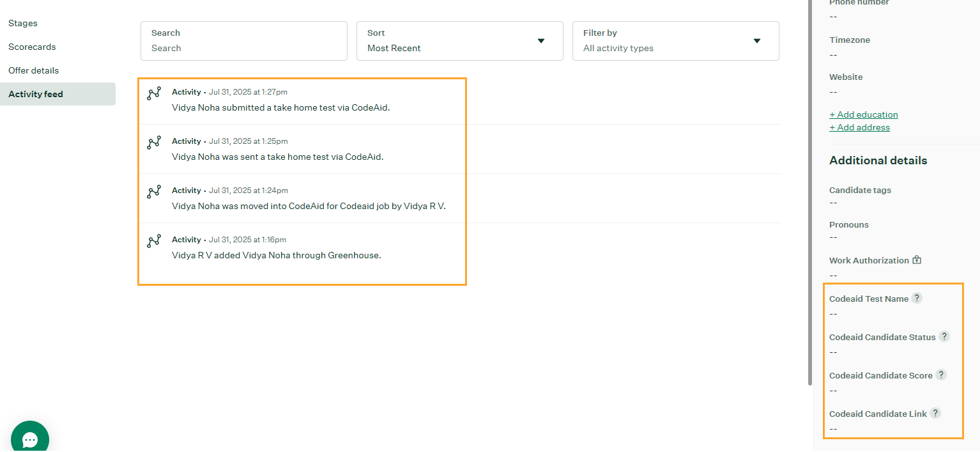Image resolution: width=980 pixels, height=452 pixels.
Task: Click timestamp 'Jul 31, 2025 at 1:27pm'
Action: click(248, 92)
